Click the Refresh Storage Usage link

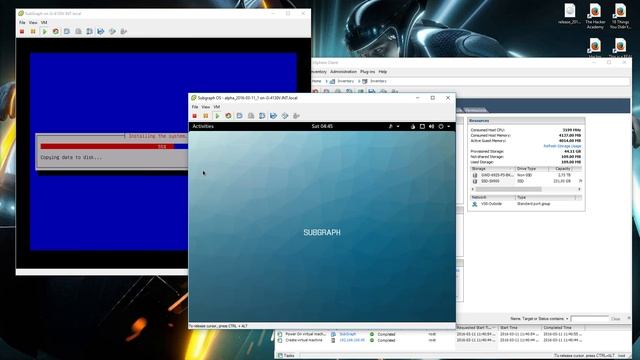562,146
